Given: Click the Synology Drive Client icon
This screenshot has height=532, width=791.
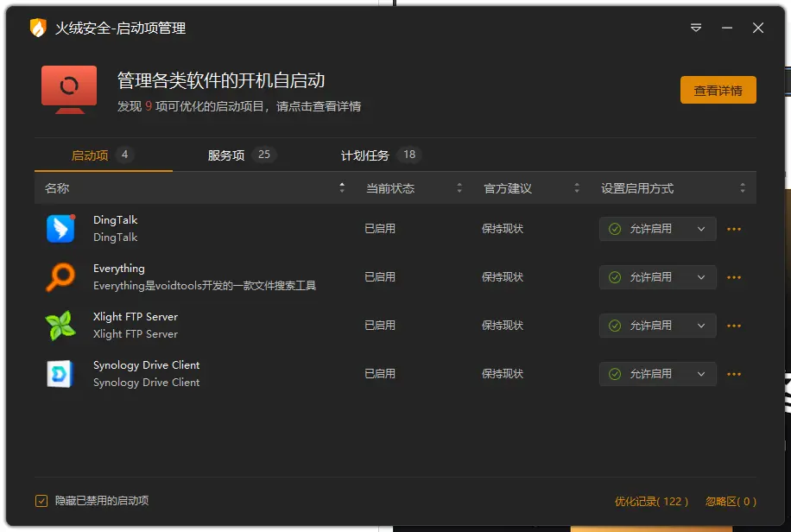Looking at the screenshot, I should click(60, 374).
